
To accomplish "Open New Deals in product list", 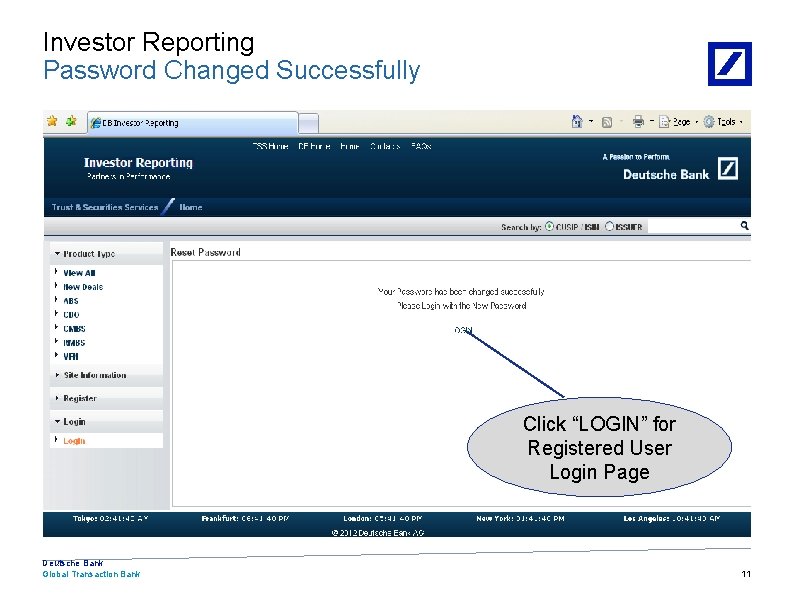I will pos(83,287).
